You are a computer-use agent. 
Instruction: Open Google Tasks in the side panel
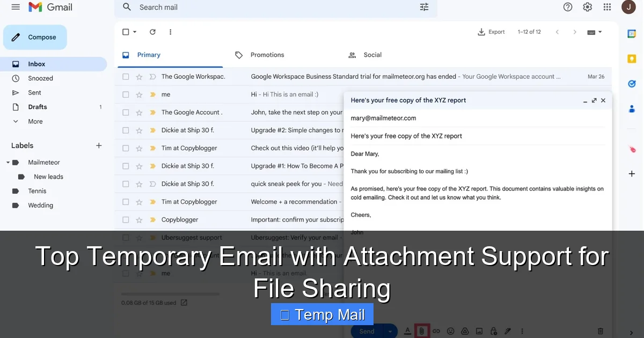coord(631,83)
